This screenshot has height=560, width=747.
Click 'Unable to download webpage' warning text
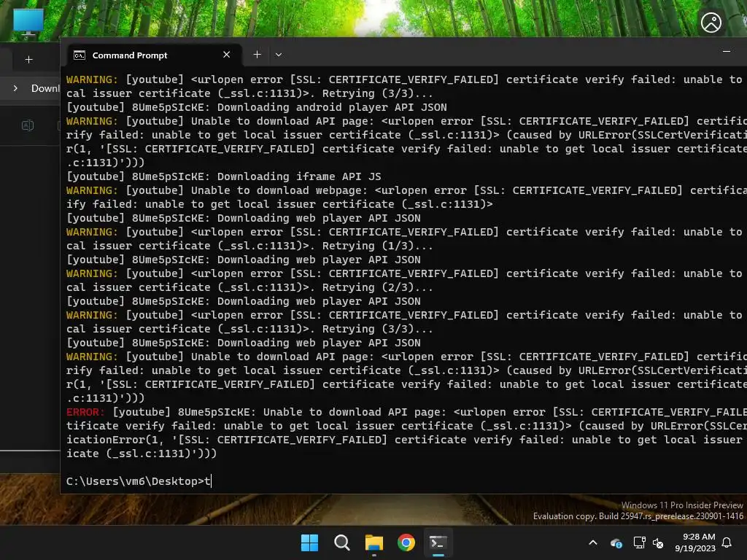point(279,190)
